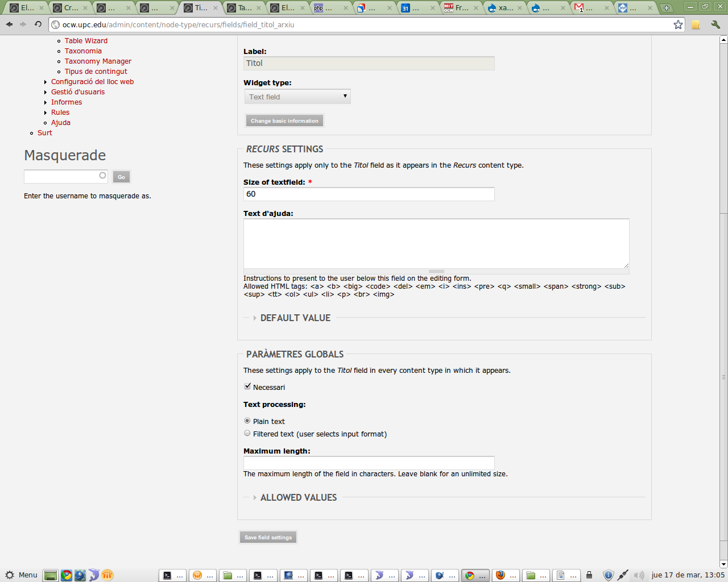
Task: Open the Taxonomy Manager sidebar link
Action: [97, 61]
